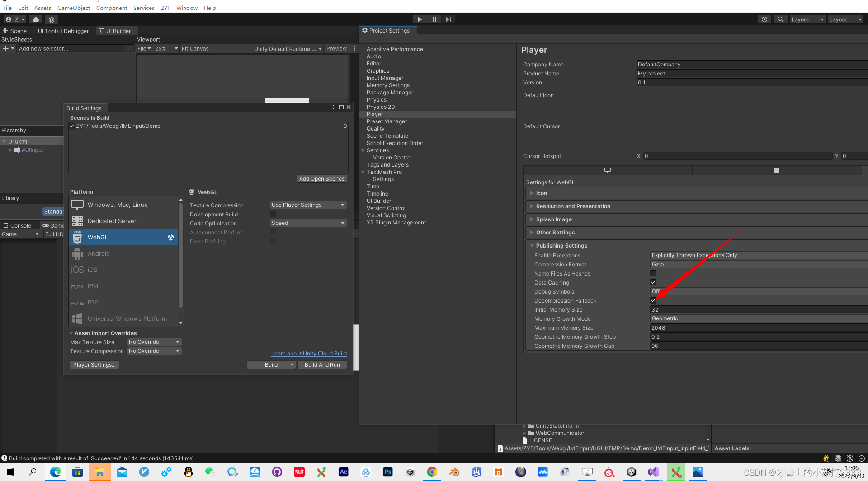868x481 pixels.
Task: Toggle the Demo scene checkbox in build
Action: [x=72, y=126]
